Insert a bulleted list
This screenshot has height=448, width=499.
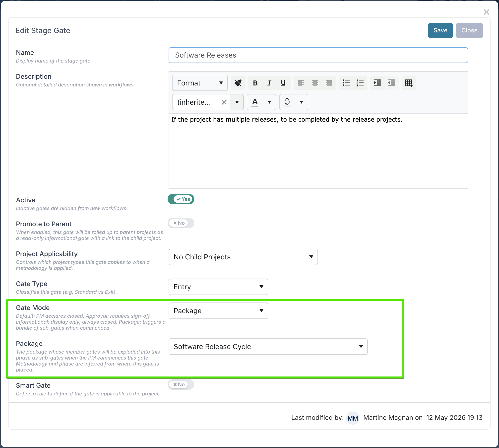pyautogui.click(x=346, y=83)
